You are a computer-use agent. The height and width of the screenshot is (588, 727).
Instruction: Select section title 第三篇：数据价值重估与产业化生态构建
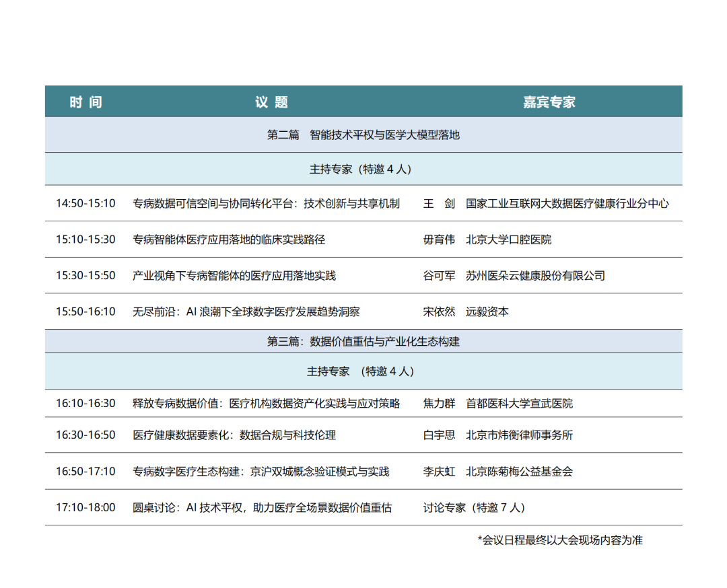(363, 342)
